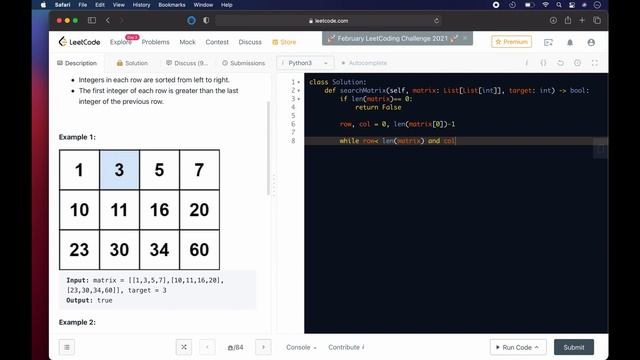Switch to the Submissions tab
Screen dimensions: 640x360
pos(244,63)
